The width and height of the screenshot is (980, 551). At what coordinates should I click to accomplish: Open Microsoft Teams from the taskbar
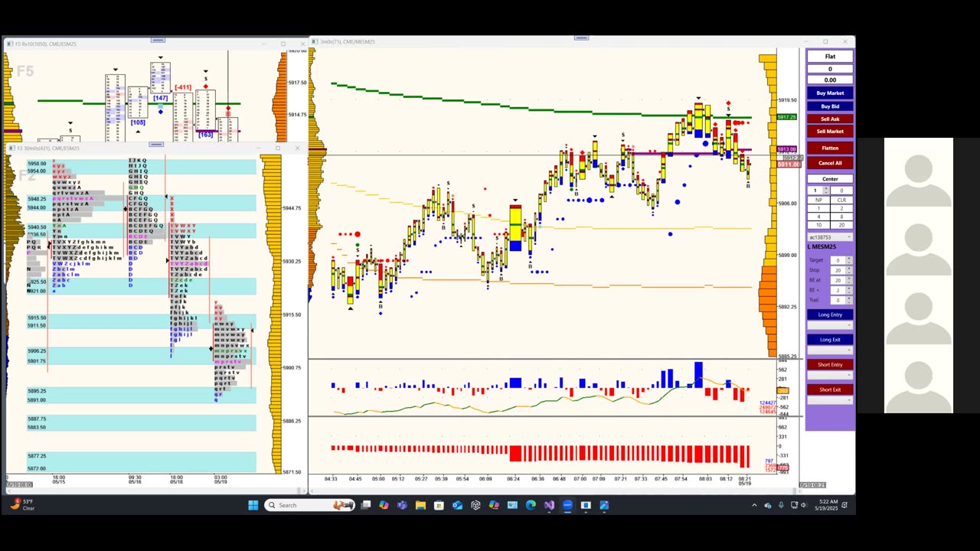(402, 505)
